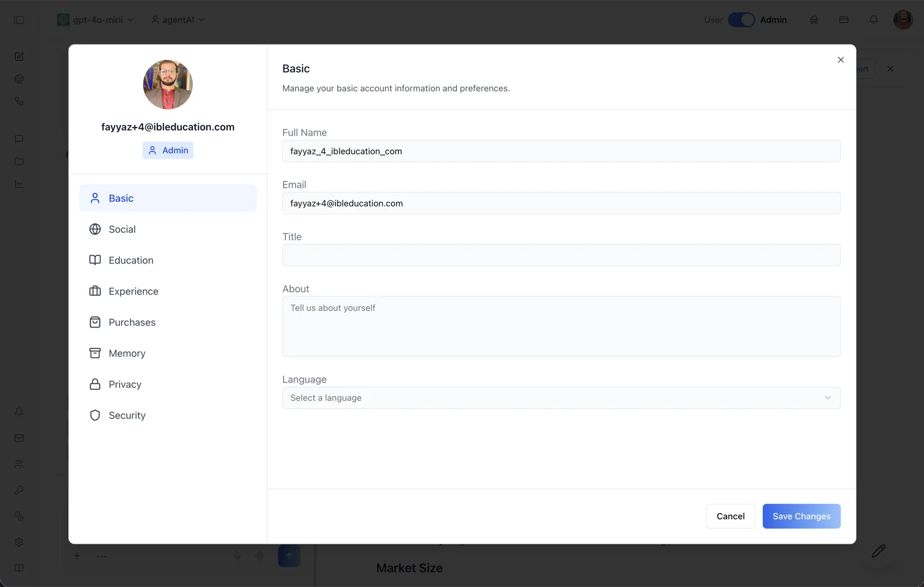Image resolution: width=924 pixels, height=587 pixels.
Task: Click the Admin role badge
Action: coord(168,150)
